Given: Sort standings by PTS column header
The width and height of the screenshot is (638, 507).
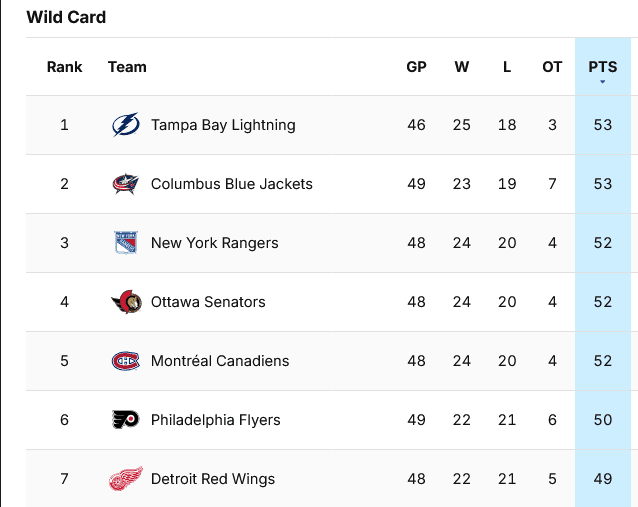Looking at the screenshot, I should pyautogui.click(x=603, y=67).
